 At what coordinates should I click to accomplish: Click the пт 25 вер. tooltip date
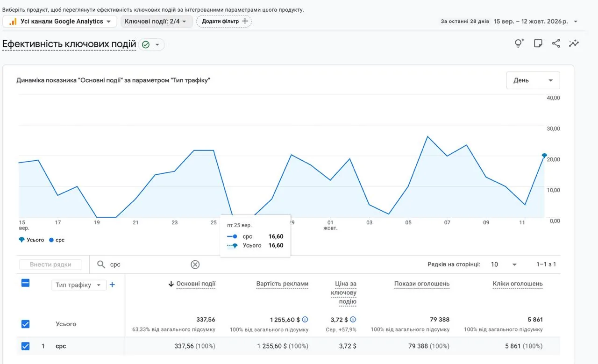[239, 225]
